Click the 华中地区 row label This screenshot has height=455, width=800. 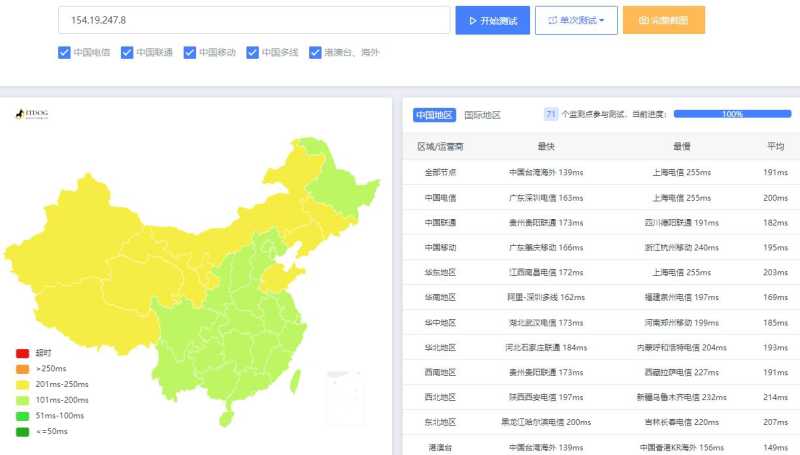pyautogui.click(x=440, y=323)
